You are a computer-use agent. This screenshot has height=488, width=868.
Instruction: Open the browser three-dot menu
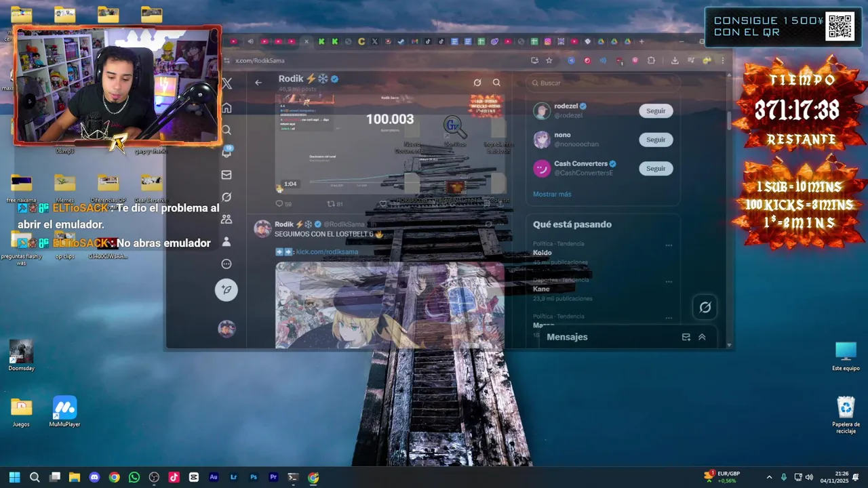[x=723, y=60]
